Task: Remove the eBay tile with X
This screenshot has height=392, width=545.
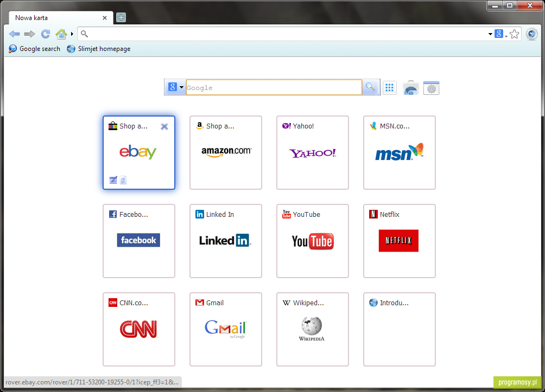Action: click(x=164, y=127)
